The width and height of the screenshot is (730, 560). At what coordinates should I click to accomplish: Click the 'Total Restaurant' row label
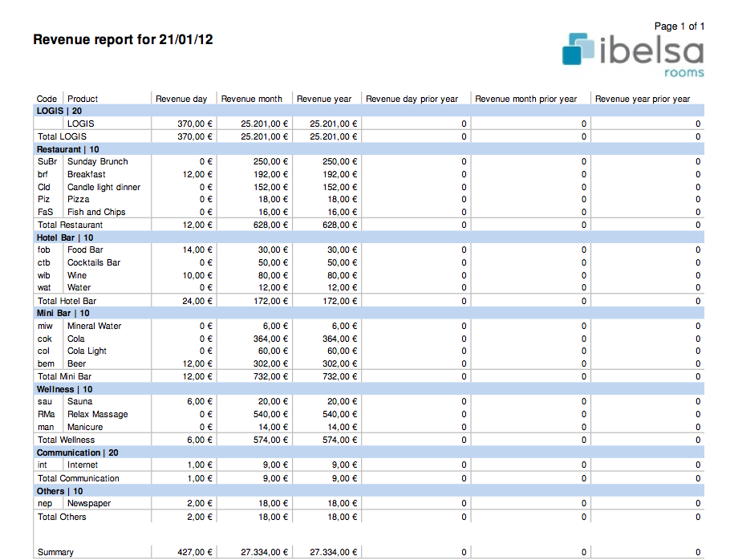70,225
